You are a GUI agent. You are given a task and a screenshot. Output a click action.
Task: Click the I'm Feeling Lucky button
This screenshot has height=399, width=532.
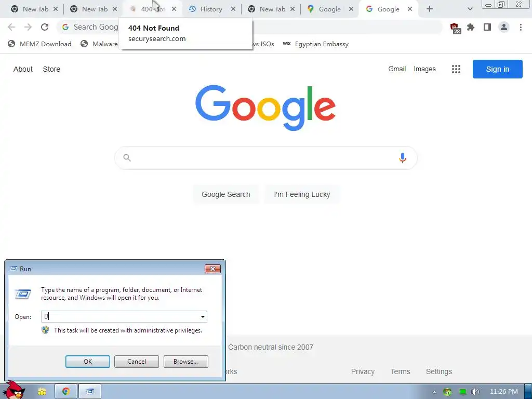coord(302,194)
